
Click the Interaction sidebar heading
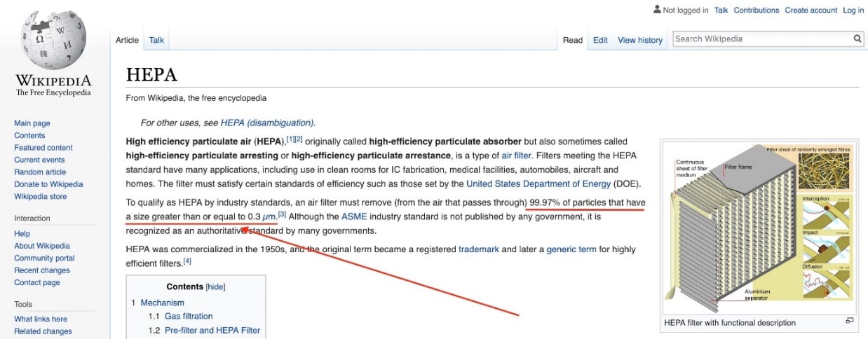click(32, 219)
